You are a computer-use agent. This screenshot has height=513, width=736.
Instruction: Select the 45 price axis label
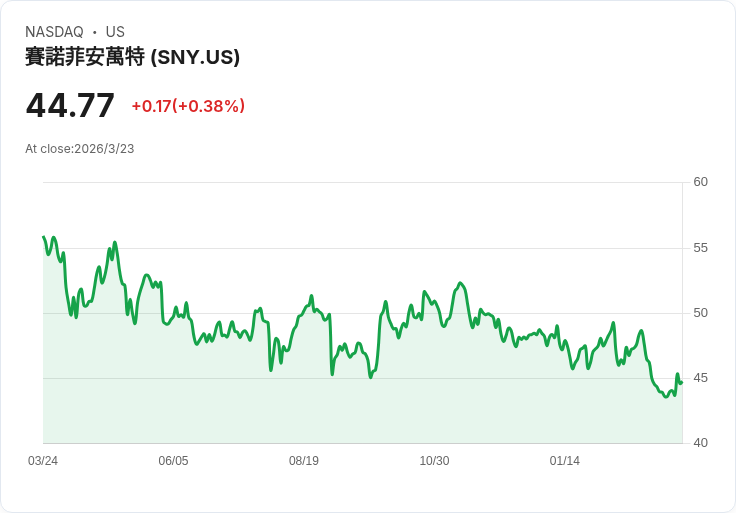tap(700, 378)
